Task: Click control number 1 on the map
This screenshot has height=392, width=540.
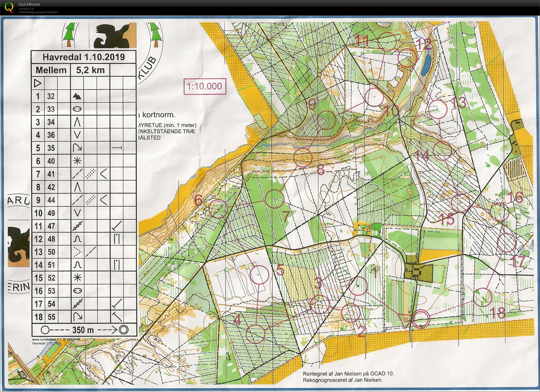Action: click(x=375, y=272)
